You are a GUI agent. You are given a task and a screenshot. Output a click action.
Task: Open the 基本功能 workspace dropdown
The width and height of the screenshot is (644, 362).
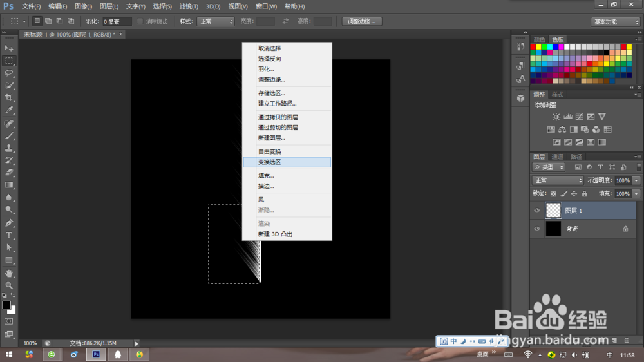click(x=616, y=22)
